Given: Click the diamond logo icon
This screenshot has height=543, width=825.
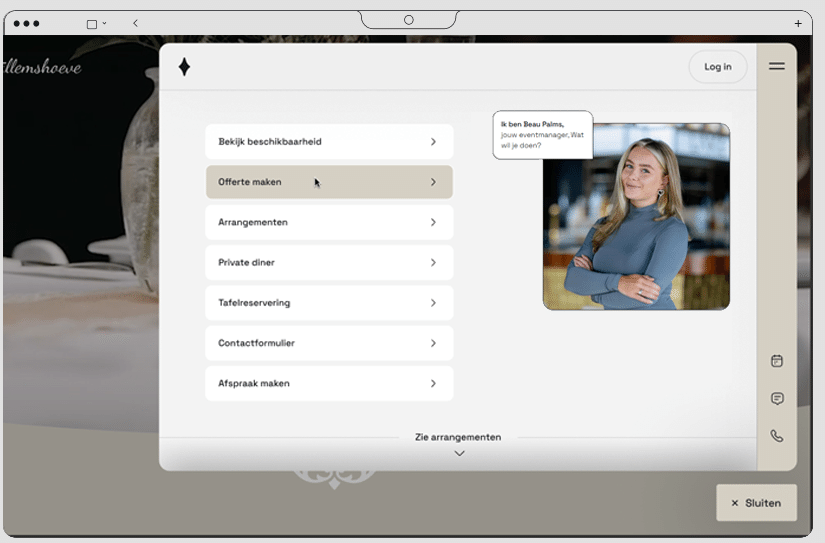Looking at the screenshot, I should click(x=184, y=67).
